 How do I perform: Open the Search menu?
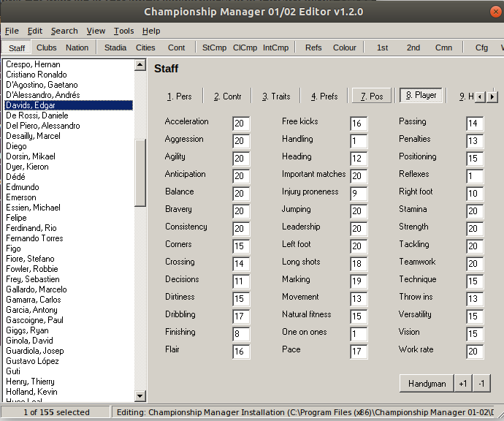pos(64,31)
